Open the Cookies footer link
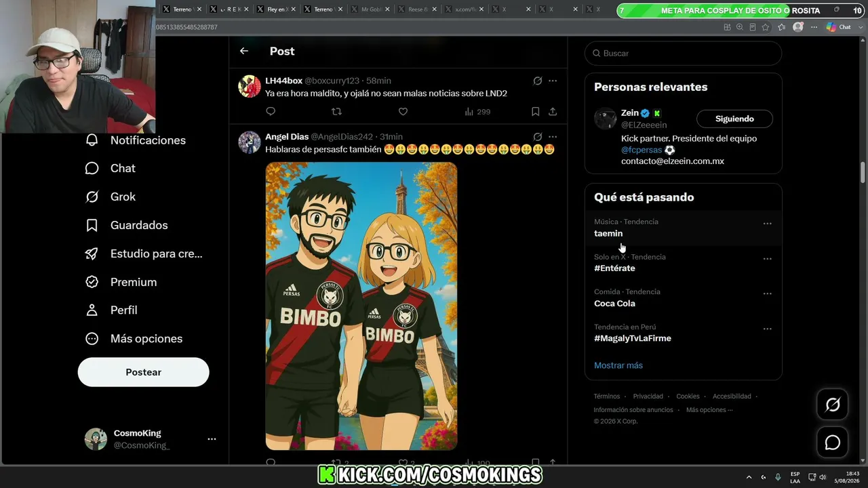The image size is (868, 488). pyautogui.click(x=688, y=396)
